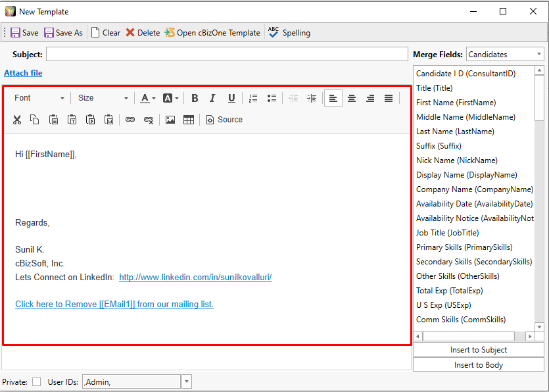Click the Subject input field
549x392 pixels.
[227, 55]
